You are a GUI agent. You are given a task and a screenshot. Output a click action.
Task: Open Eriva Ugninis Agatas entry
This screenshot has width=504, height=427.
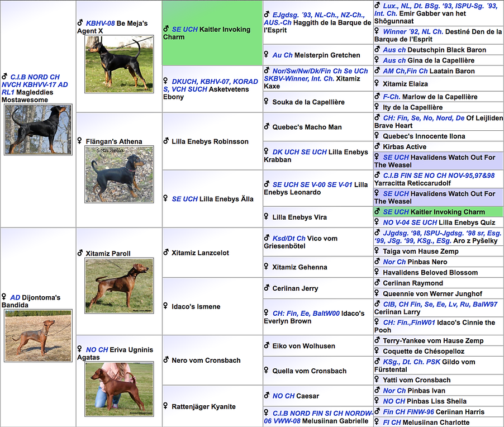click(115, 353)
